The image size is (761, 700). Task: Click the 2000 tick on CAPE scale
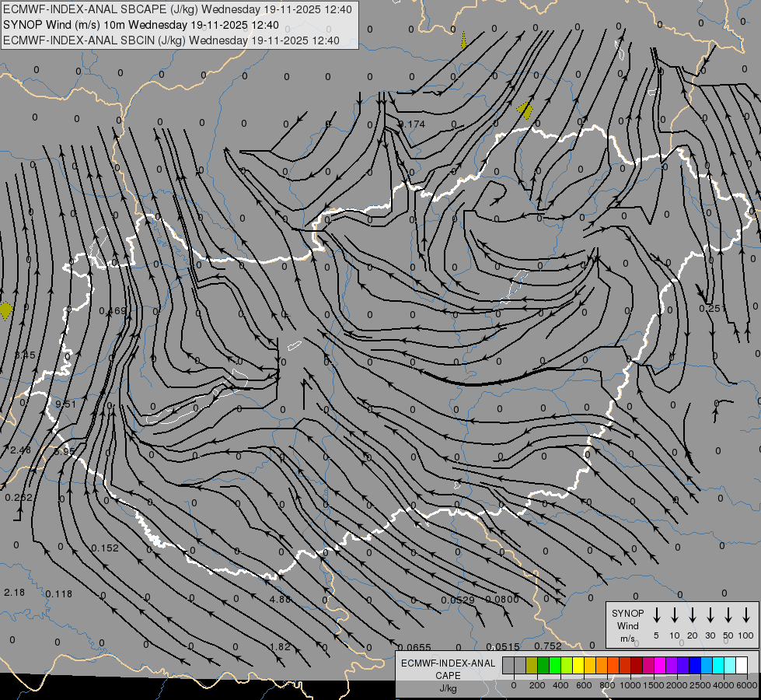tap(676, 685)
